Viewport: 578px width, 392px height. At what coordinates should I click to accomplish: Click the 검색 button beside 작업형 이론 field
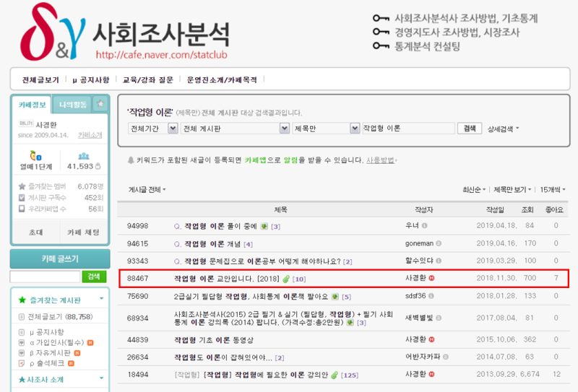(x=470, y=129)
